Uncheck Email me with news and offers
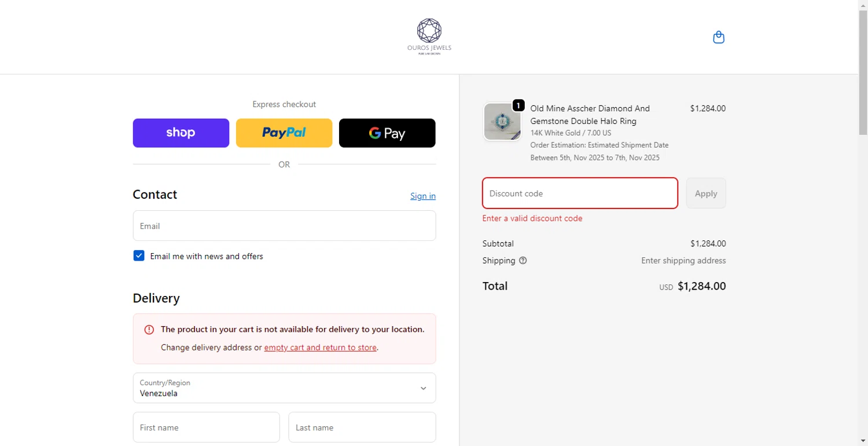Screen dimensions: 868x446 [x=139, y=256]
